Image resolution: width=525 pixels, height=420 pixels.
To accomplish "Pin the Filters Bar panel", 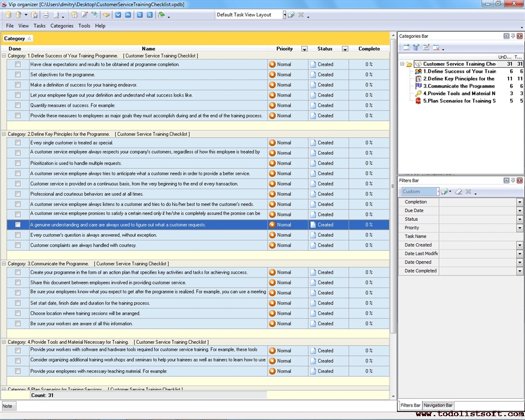I will [x=513, y=180].
